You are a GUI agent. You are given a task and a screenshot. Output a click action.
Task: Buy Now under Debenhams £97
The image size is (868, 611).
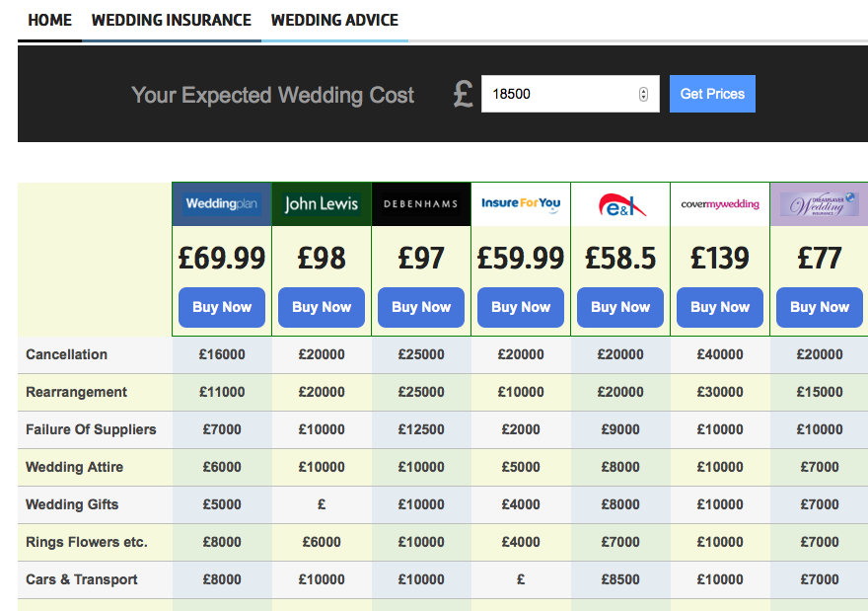pos(421,307)
